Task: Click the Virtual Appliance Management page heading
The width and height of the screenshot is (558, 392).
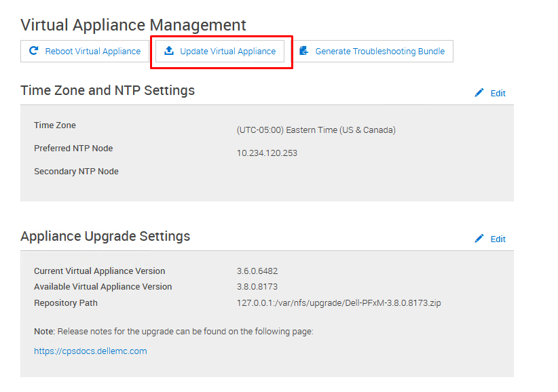Action: (x=133, y=25)
